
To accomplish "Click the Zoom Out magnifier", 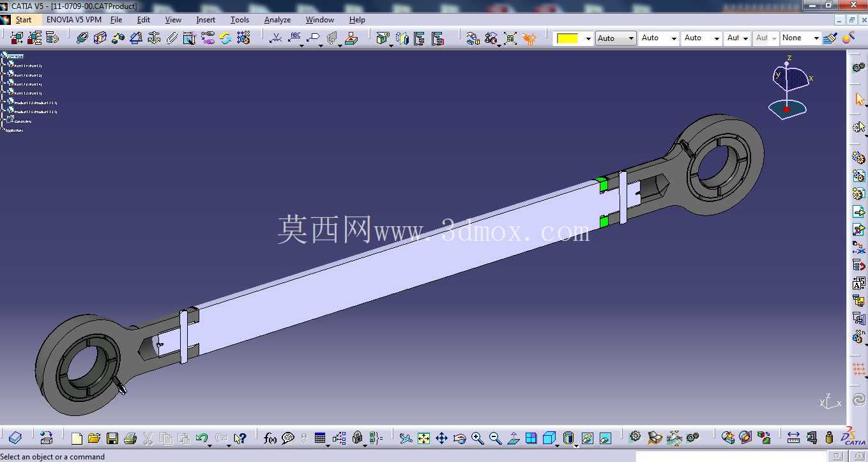I will (495, 438).
